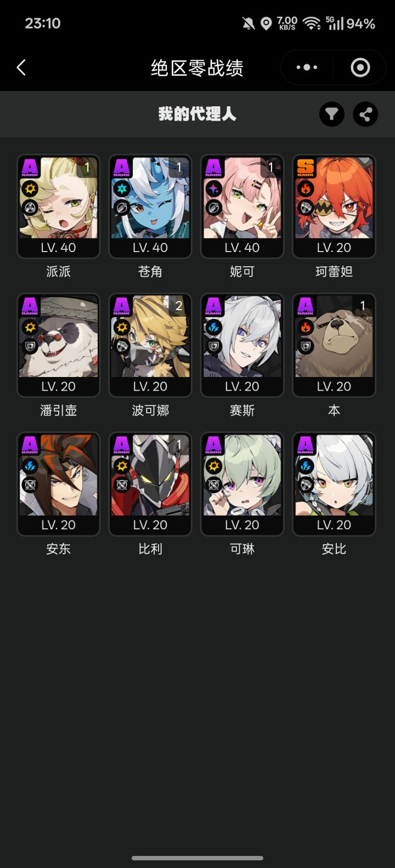This screenshot has width=395, height=868.
Task: Click the LV. 40 label under 妮可
Action: coord(242,248)
